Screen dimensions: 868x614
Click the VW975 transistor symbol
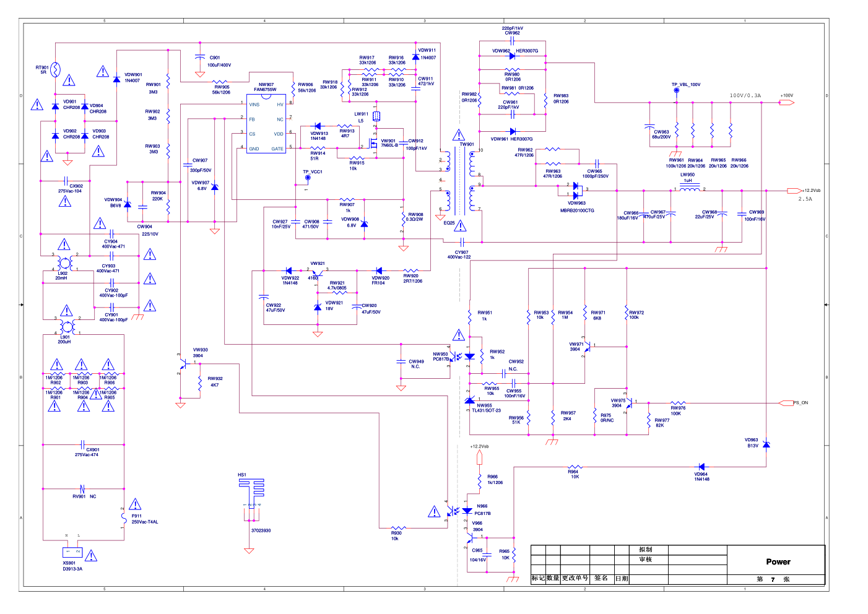pyautogui.click(x=628, y=404)
